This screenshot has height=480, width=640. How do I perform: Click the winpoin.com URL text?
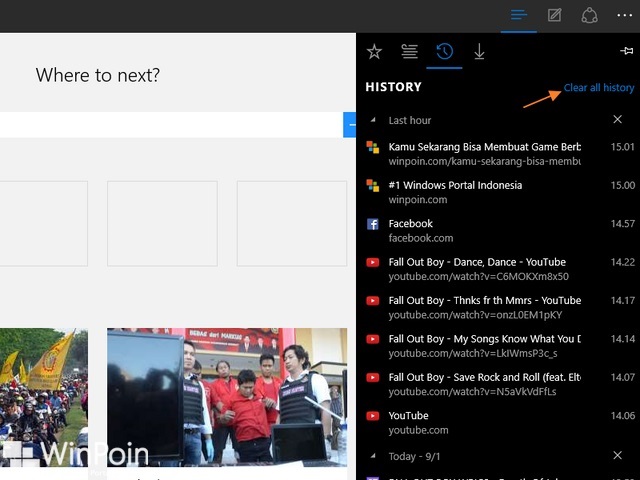[x=418, y=200]
